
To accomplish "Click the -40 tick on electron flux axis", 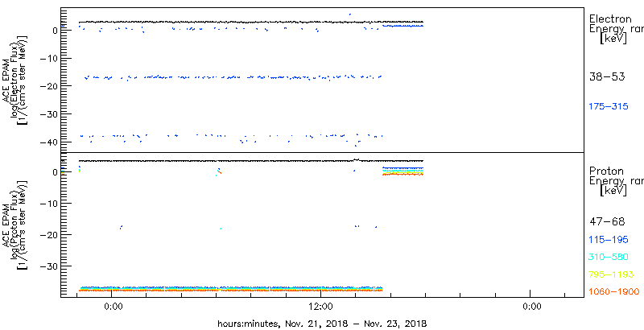I will 50,142.
